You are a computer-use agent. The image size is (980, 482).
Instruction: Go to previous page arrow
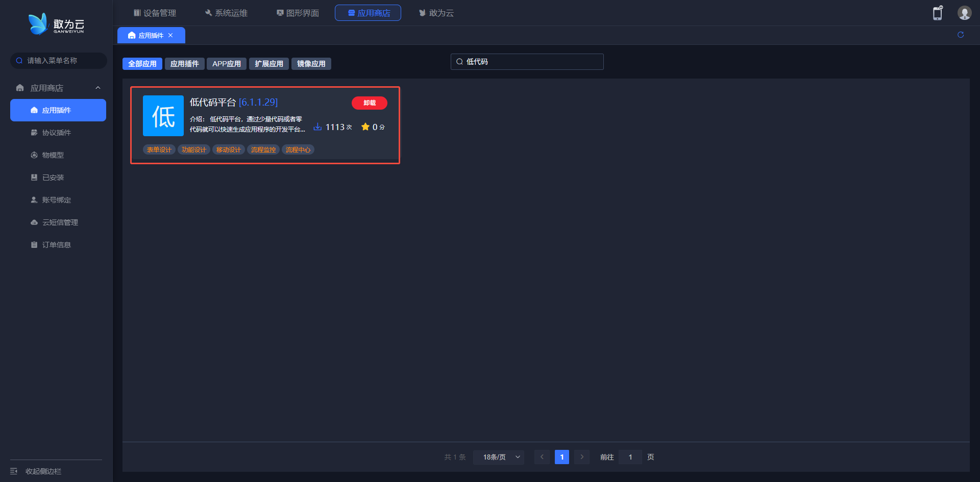click(x=542, y=457)
